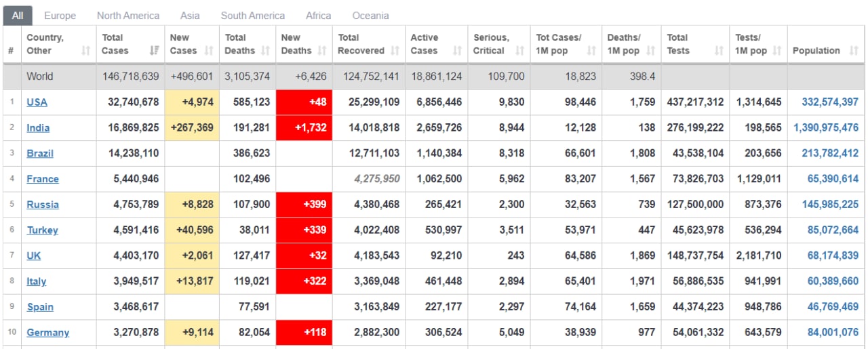The height and width of the screenshot is (349, 868).
Task: Switch to the Africa tab
Action: pyautogui.click(x=319, y=16)
